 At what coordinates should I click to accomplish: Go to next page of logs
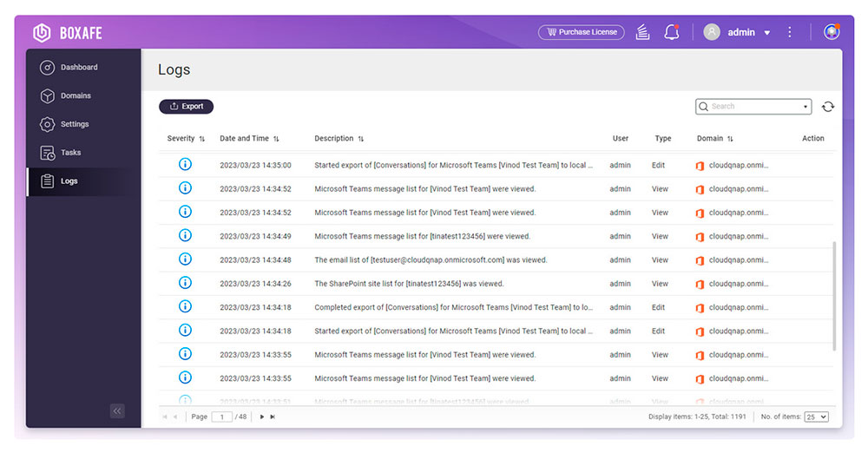(x=262, y=417)
